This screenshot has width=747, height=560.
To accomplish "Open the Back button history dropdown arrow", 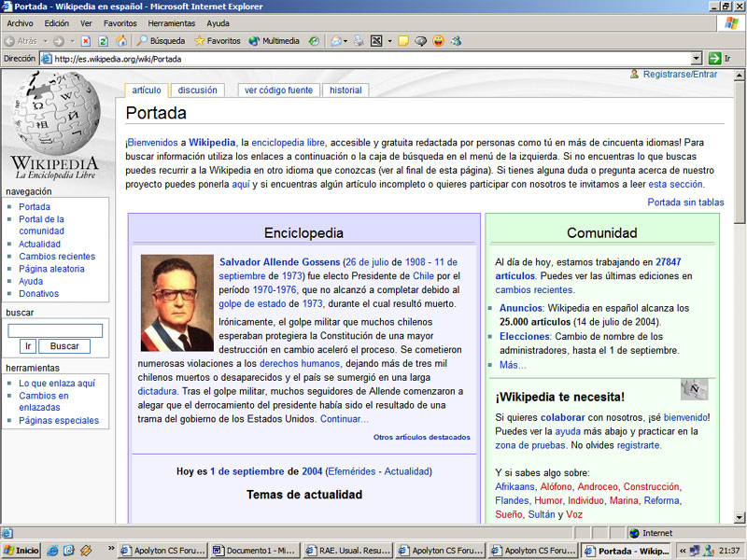I will click(44, 41).
